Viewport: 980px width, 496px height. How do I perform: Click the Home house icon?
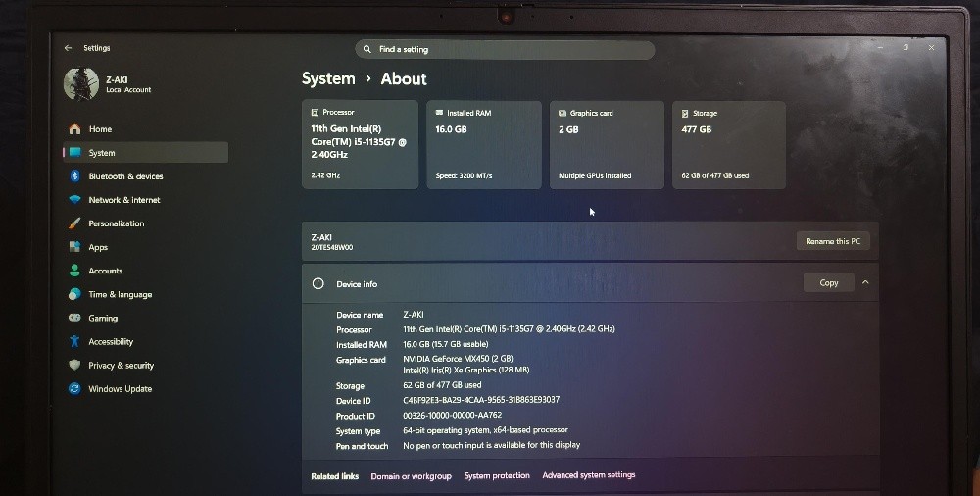click(x=75, y=128)
